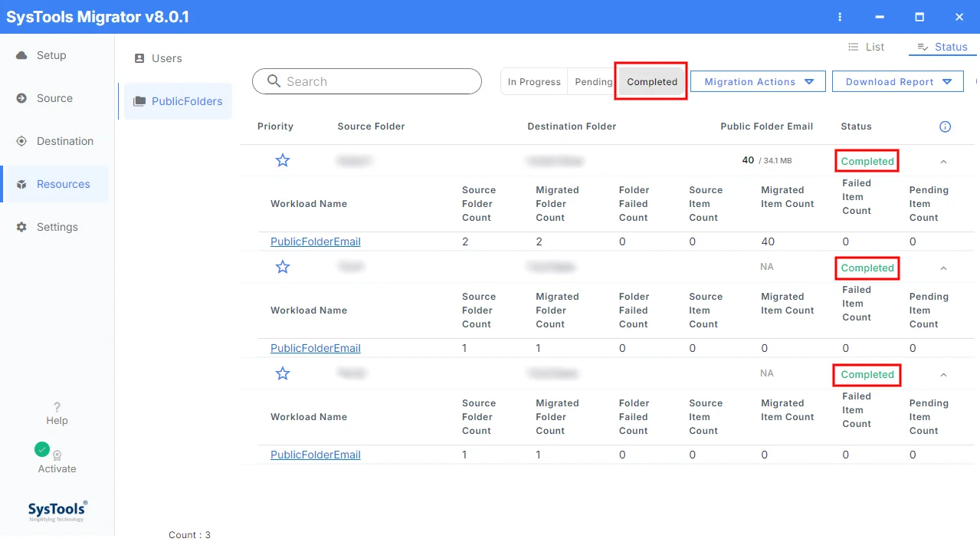Select the Resources sidebar item
The width and height of the screenshot is (980, 552).
pyautogui.click(x=55, y=184)
